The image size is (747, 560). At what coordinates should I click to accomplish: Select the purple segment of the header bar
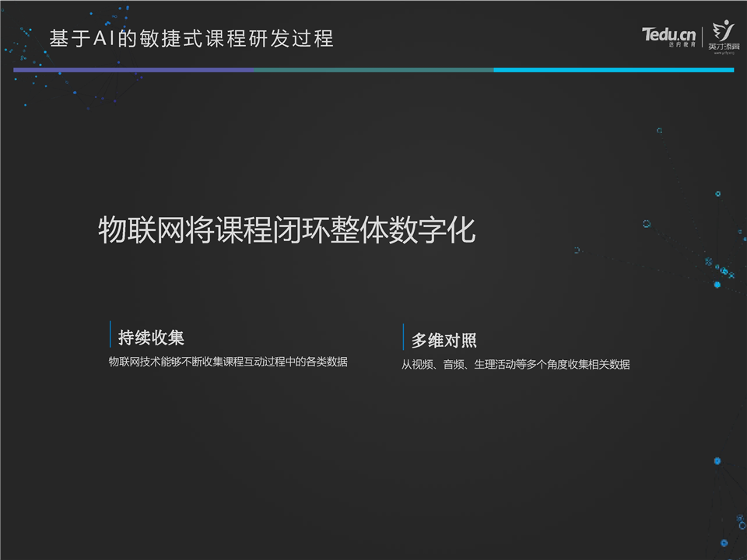(x=132, y=70)
